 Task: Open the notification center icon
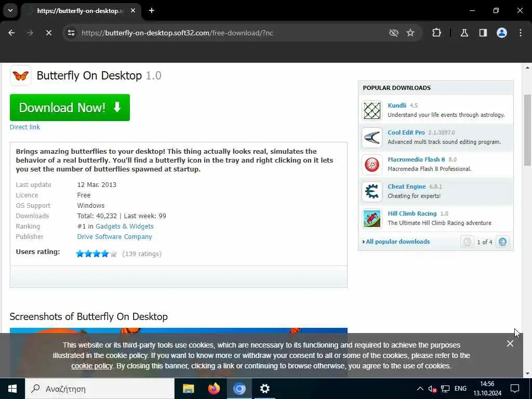[515, 389]
